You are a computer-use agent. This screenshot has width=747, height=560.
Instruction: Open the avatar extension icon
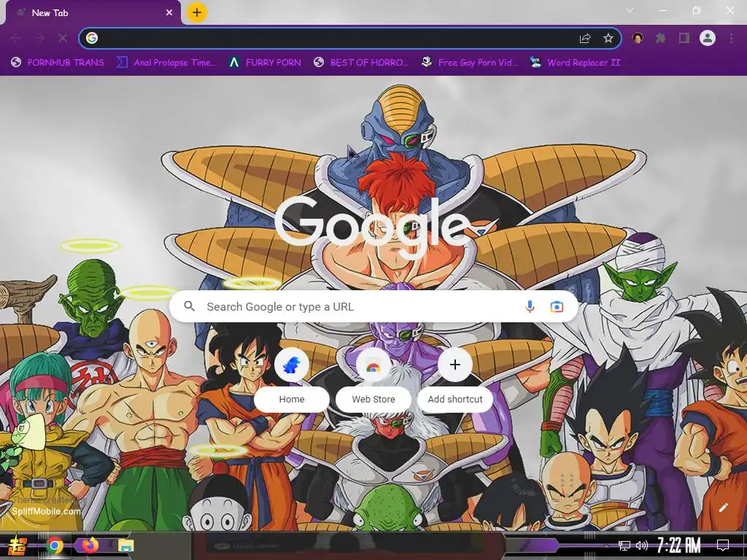(638, 38)
